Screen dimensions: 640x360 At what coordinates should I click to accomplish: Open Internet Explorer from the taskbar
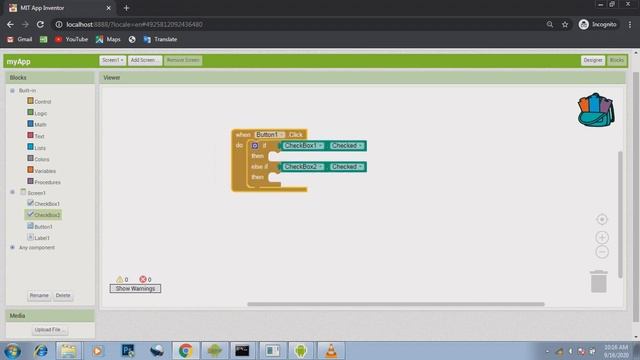coord(40,351)
